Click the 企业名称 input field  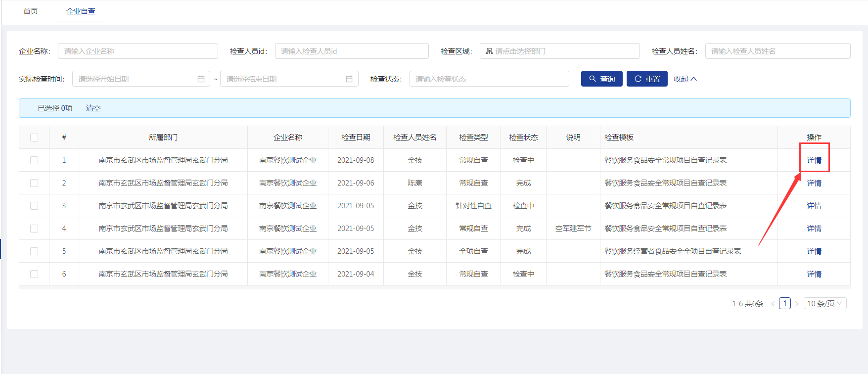pos(137,51)
